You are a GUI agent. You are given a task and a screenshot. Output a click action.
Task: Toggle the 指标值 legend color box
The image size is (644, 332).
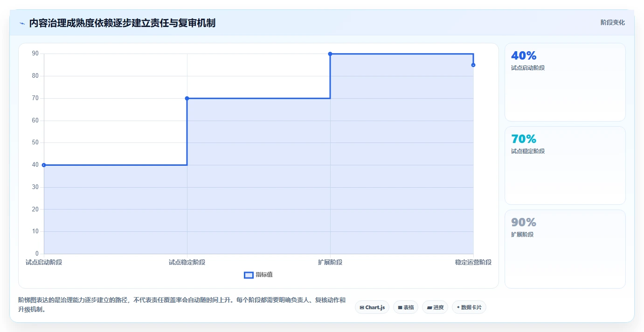[249, 275]
